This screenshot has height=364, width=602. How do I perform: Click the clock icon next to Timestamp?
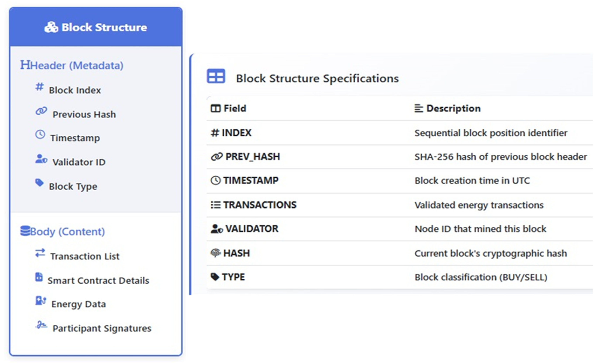point(40,134)
